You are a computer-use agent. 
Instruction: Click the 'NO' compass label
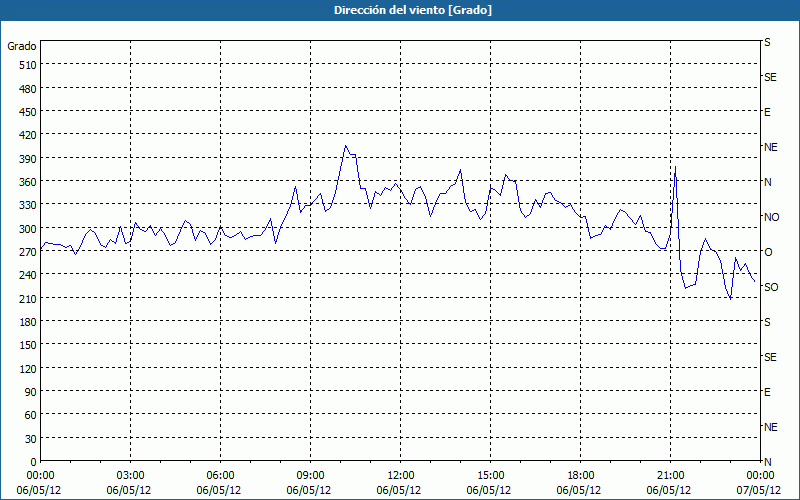tap(772, 217)
